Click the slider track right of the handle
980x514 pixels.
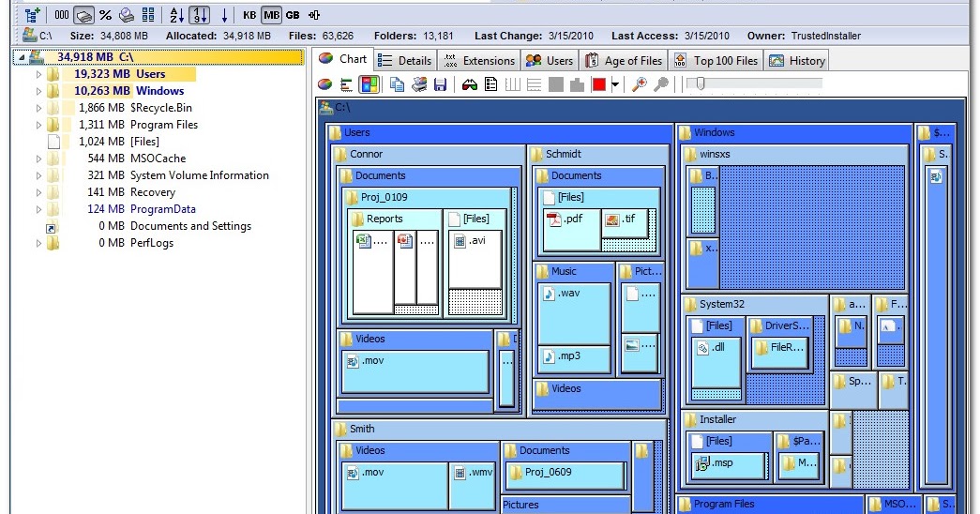click(763, 83)
